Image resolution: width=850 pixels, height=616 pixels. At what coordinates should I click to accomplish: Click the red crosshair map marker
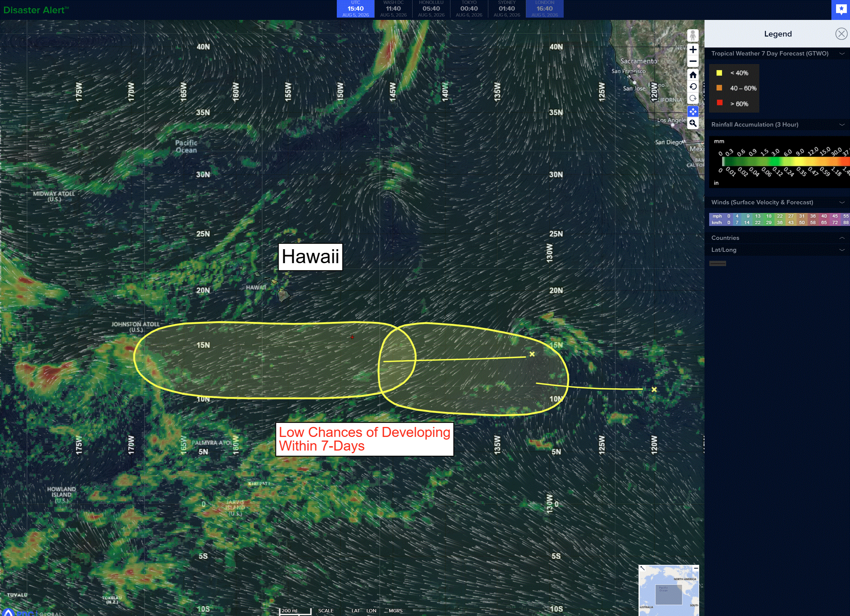[352, 337]
